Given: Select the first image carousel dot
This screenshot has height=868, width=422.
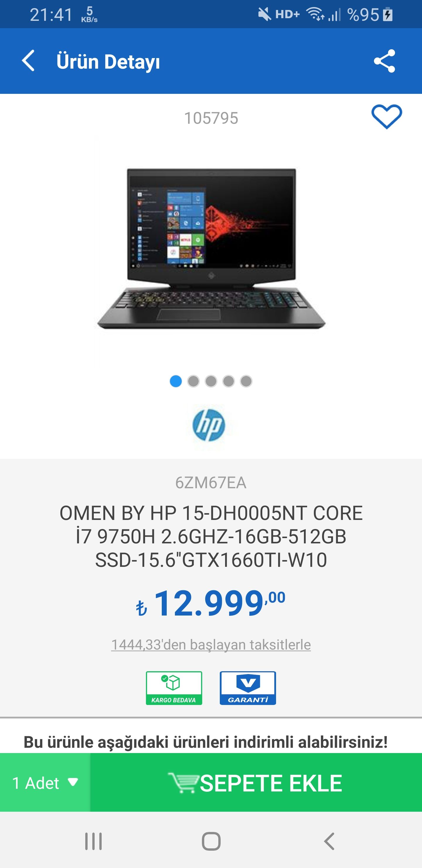Looking at the screenshot, I should tap(176, 381).
